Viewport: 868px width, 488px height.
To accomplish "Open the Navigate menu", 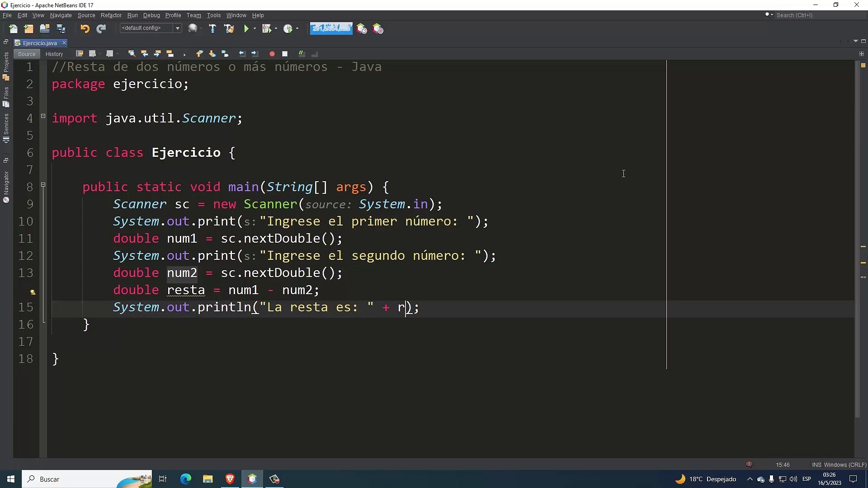I will point(61,15).
